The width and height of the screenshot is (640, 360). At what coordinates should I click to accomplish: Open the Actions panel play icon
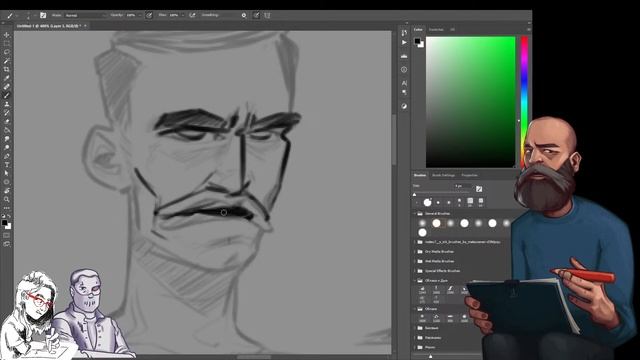(x=404, y=42)
